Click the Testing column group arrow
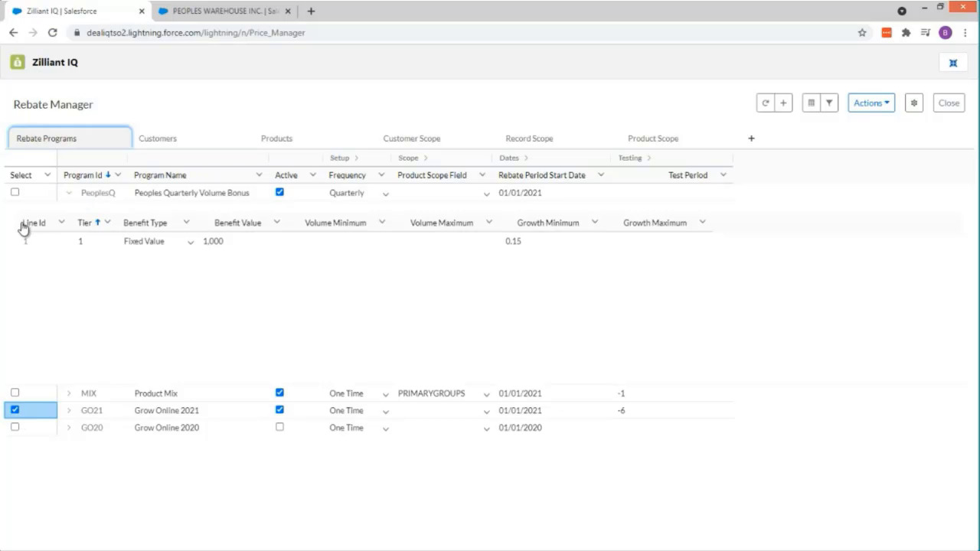Viewport: 980px width, 551px height. pos(648,158)
